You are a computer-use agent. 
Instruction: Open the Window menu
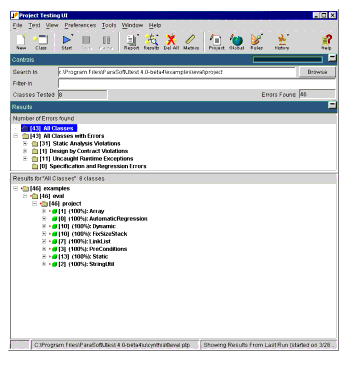132,25
